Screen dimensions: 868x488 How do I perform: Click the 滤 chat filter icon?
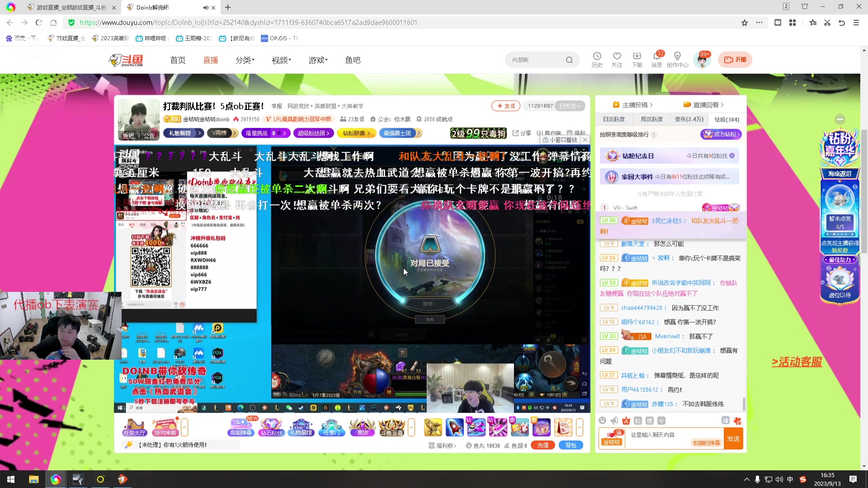725,421
